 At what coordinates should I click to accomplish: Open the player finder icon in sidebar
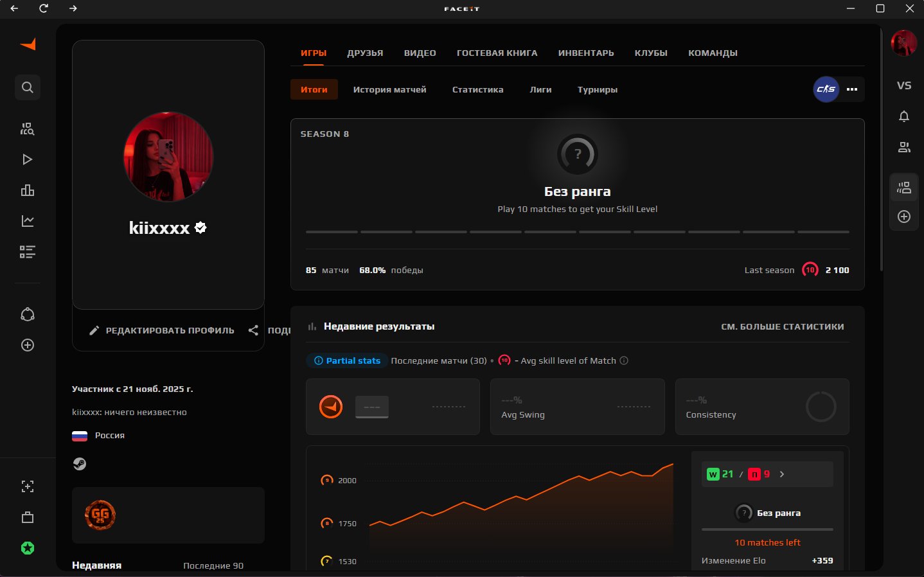(x=28, y=129)
